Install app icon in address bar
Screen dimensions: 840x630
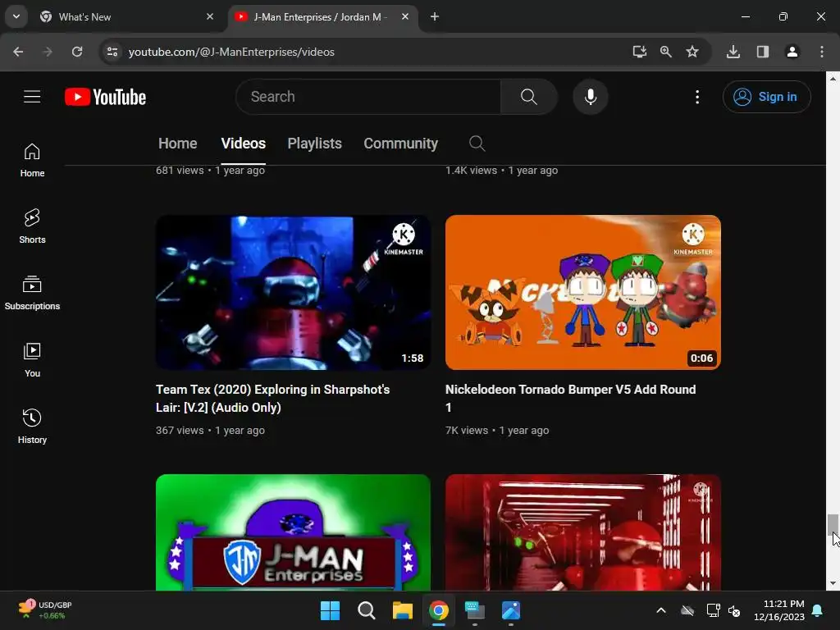[x=639, y=52]
